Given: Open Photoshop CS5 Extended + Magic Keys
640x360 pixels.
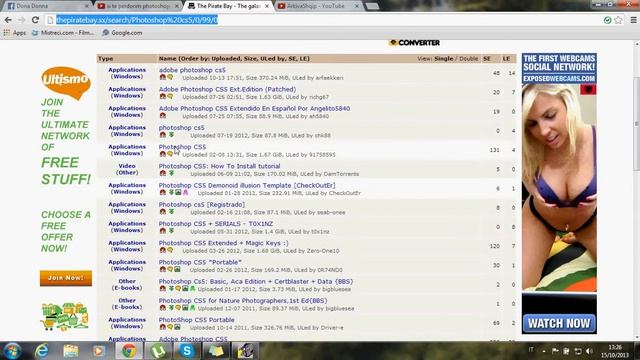Looking at the screenshot, I should coord(223,242).
